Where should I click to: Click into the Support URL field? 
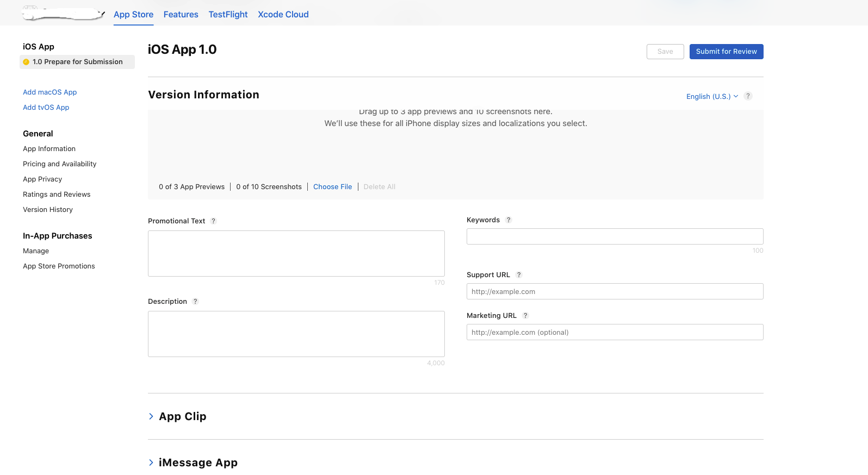pos(615,292)
